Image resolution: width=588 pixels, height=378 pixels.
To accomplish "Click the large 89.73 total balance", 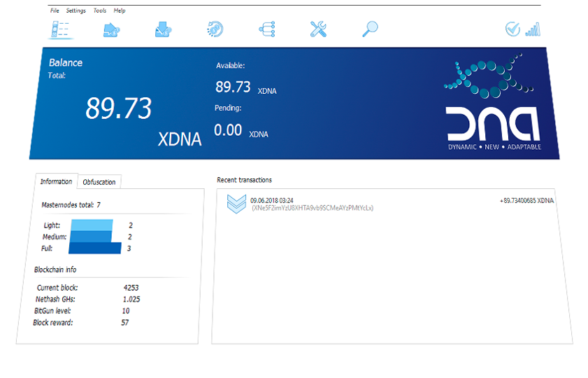I will pos(118,108).
